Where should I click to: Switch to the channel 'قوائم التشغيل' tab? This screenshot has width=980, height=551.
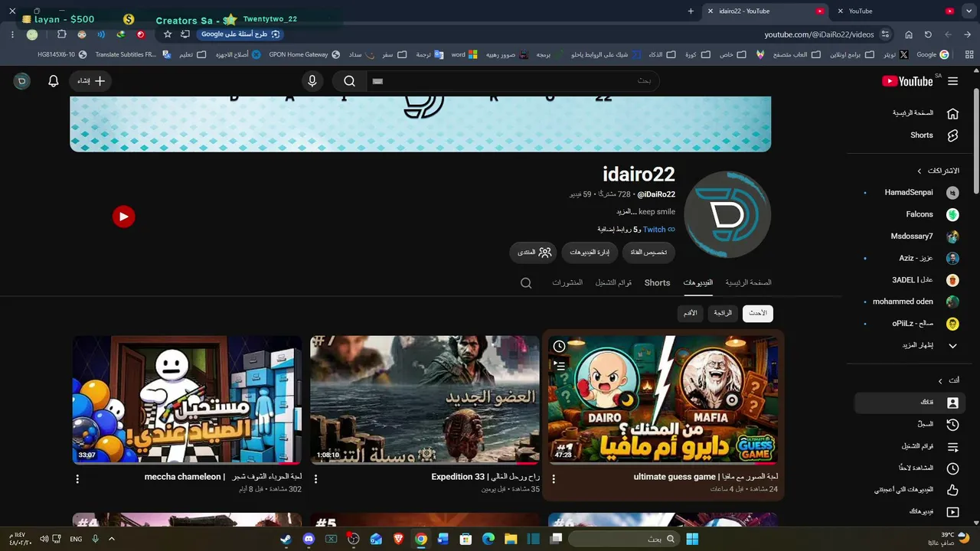(614, 283)
